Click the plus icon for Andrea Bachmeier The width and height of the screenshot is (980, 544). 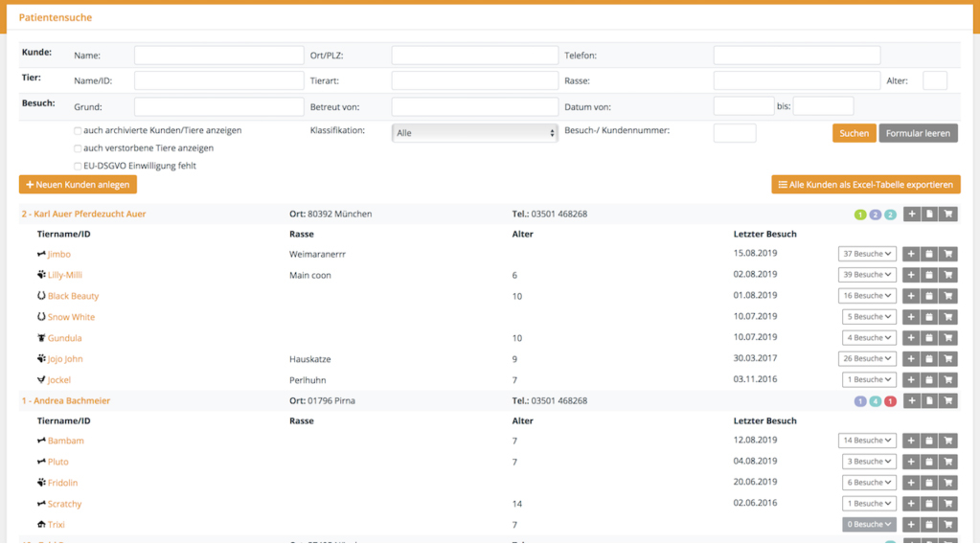click(x=911, y=401)
